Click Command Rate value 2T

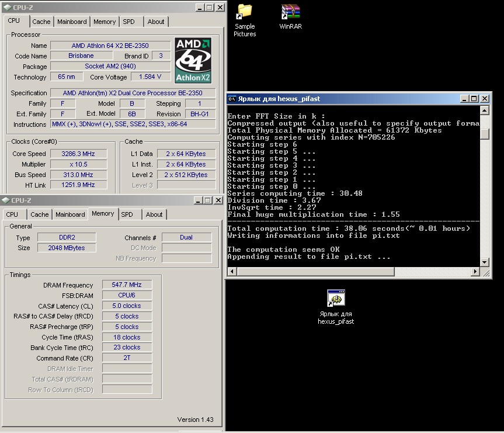(x=127, y=358)
